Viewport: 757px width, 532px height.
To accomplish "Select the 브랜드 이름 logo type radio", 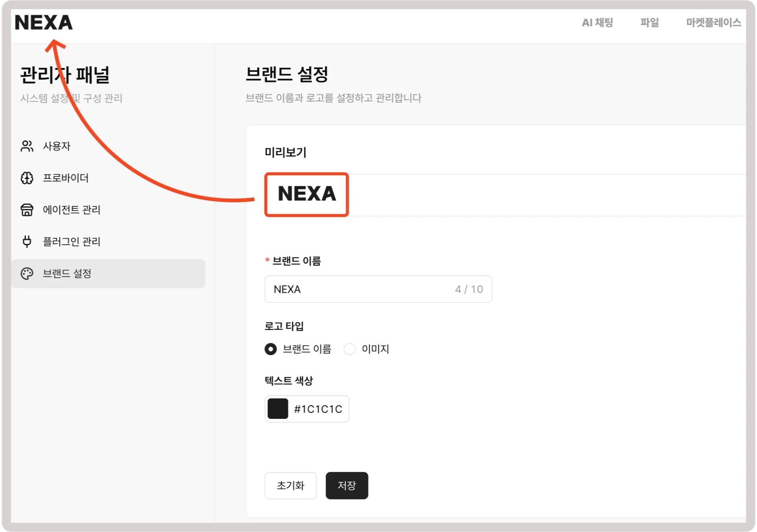I will coord(271,349).
